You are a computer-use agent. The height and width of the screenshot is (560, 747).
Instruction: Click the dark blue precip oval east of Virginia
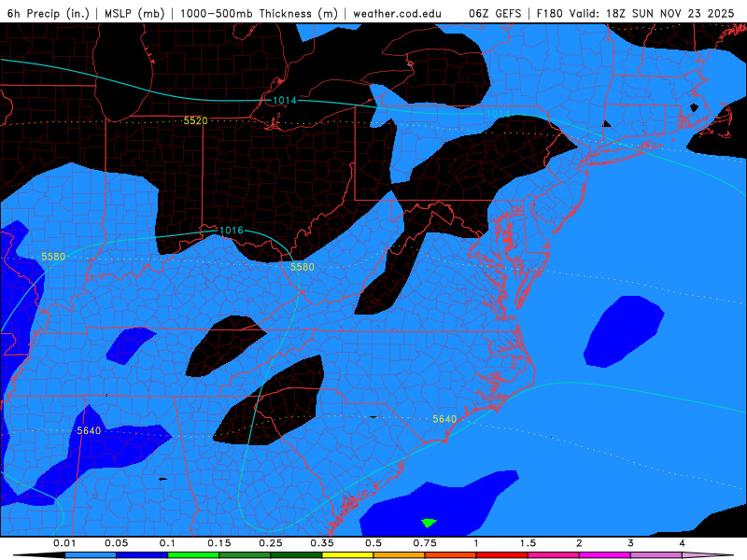(x=624, y=331)
